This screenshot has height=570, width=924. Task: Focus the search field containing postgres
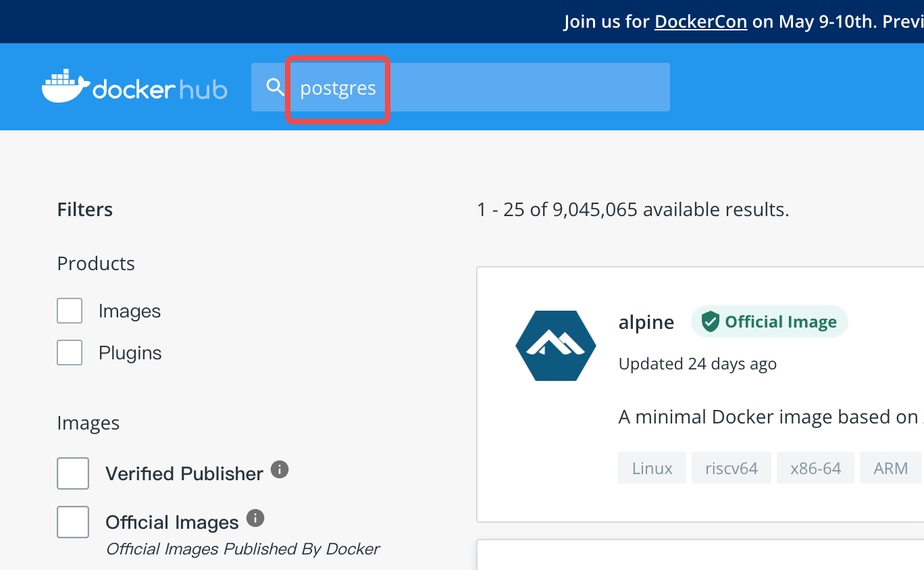coord(461,87)
